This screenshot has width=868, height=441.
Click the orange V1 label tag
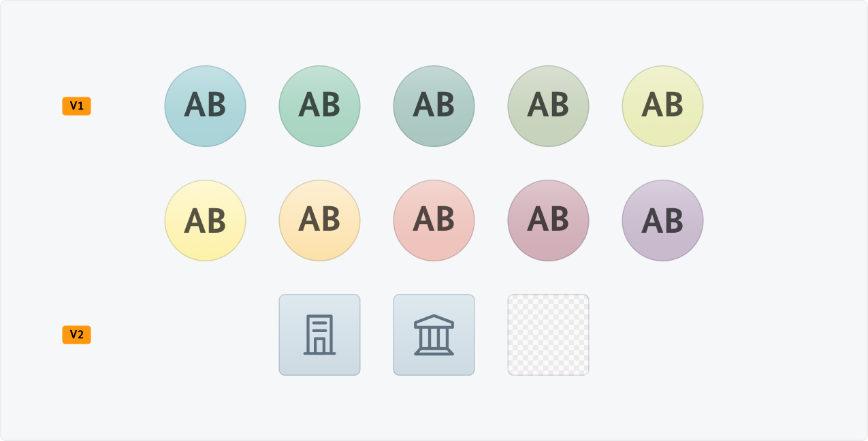point(76,105)
